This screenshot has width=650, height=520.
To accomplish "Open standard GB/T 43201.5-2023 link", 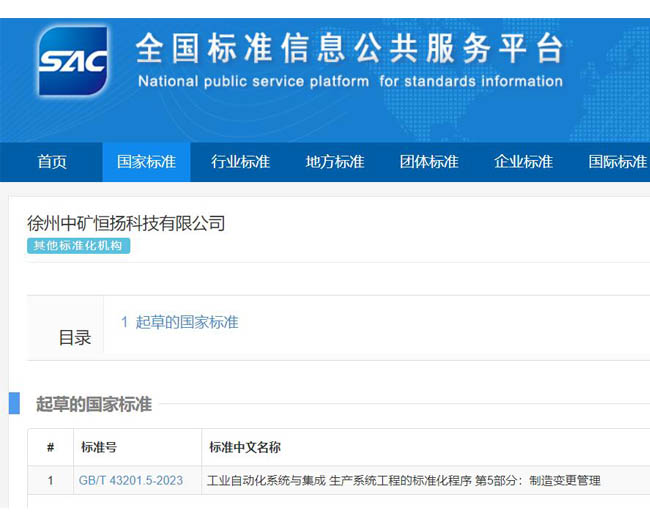I will (x=131, y=481).
